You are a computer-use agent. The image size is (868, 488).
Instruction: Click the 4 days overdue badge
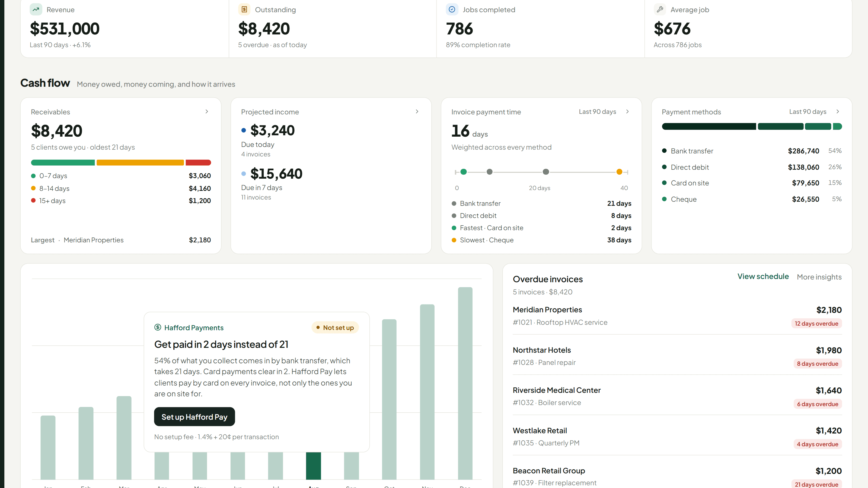818,444
